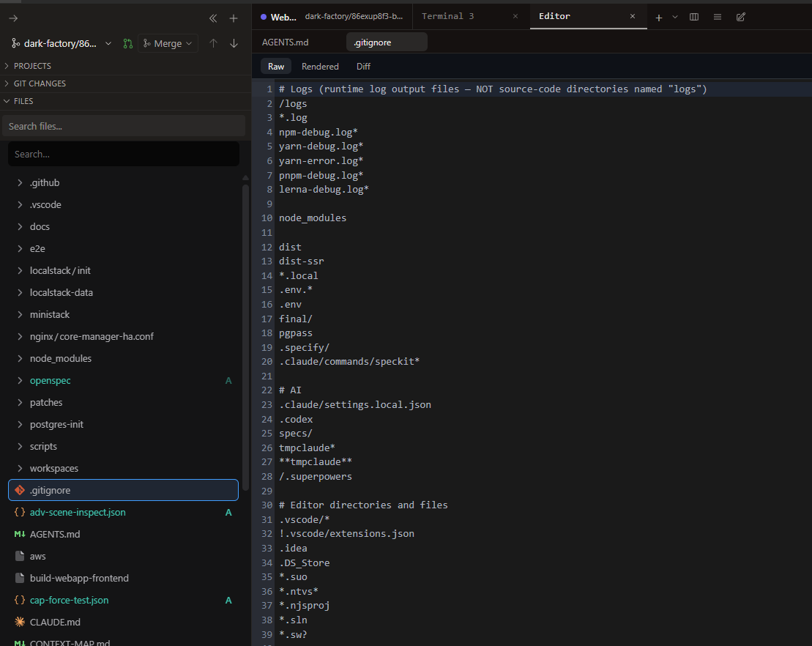
Task: Open the pull request icon beside branch
Action: [128, 43]
